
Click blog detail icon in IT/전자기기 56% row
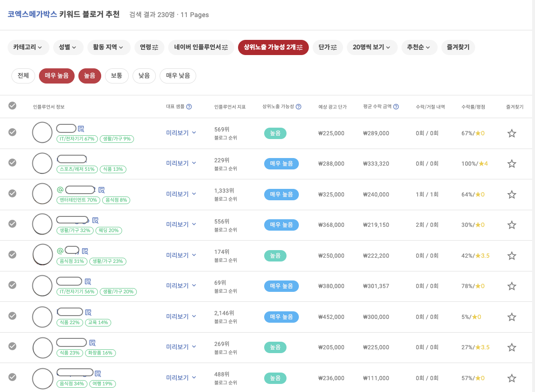(x=88, y=281)
